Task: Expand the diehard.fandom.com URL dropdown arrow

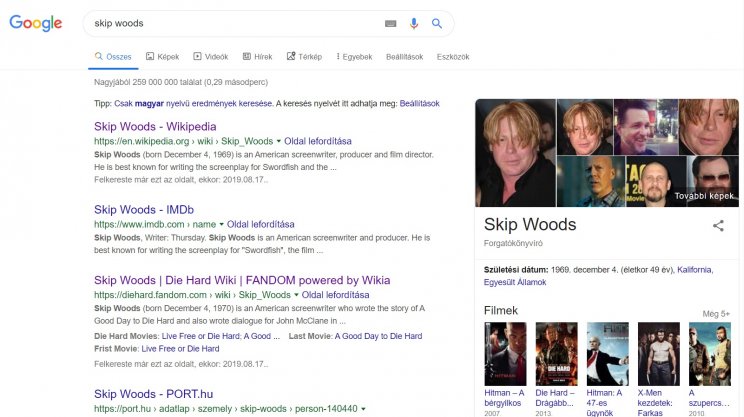Action: [x=296, y=295]
